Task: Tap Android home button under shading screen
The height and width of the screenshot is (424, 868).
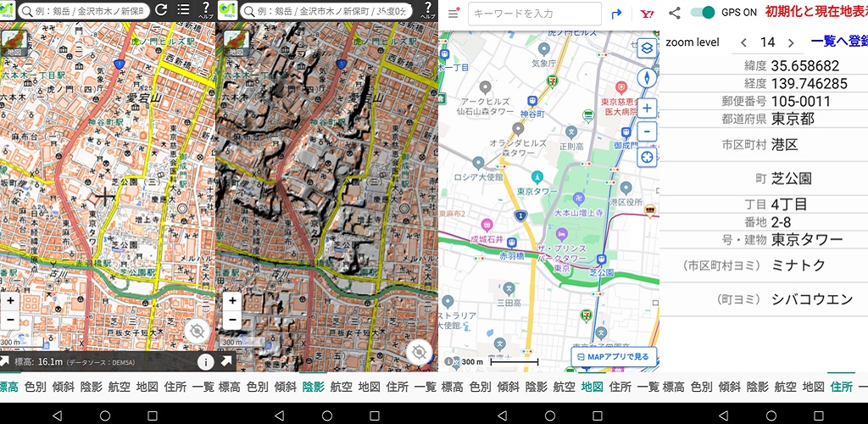Action: click(x=328, y=416)
